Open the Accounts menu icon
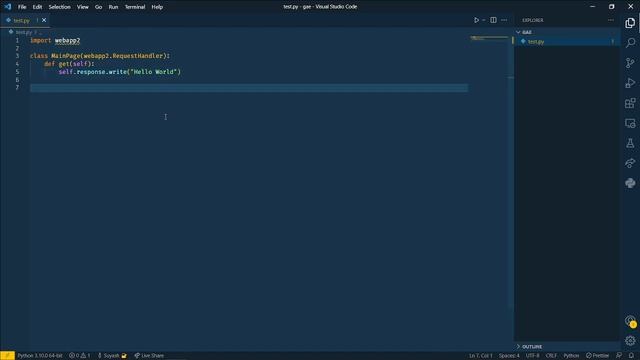This screenshot has width=640, height=360. (630, 321)
